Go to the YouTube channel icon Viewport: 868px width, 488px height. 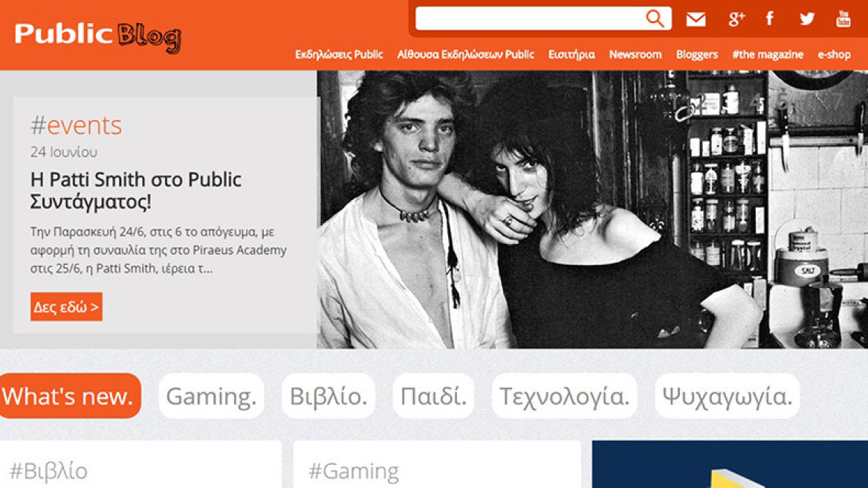click(843, 19)
